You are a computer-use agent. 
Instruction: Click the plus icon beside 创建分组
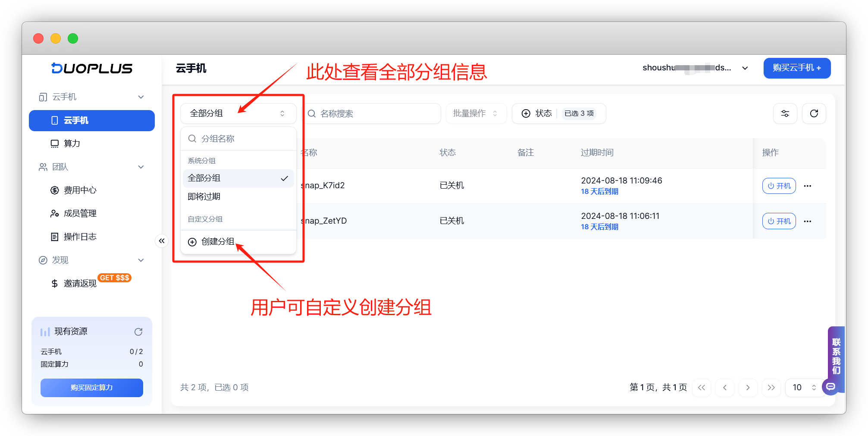coord(192,242)
